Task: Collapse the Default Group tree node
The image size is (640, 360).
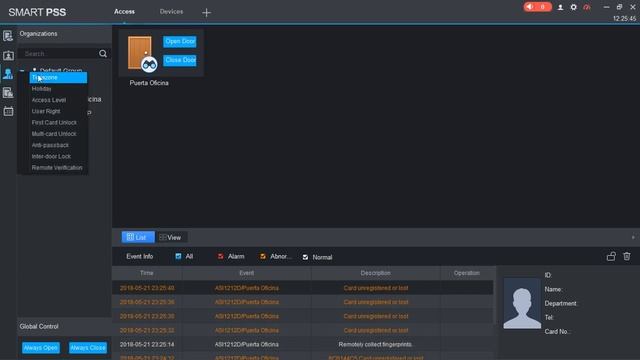Action: (x=22, y=71)
